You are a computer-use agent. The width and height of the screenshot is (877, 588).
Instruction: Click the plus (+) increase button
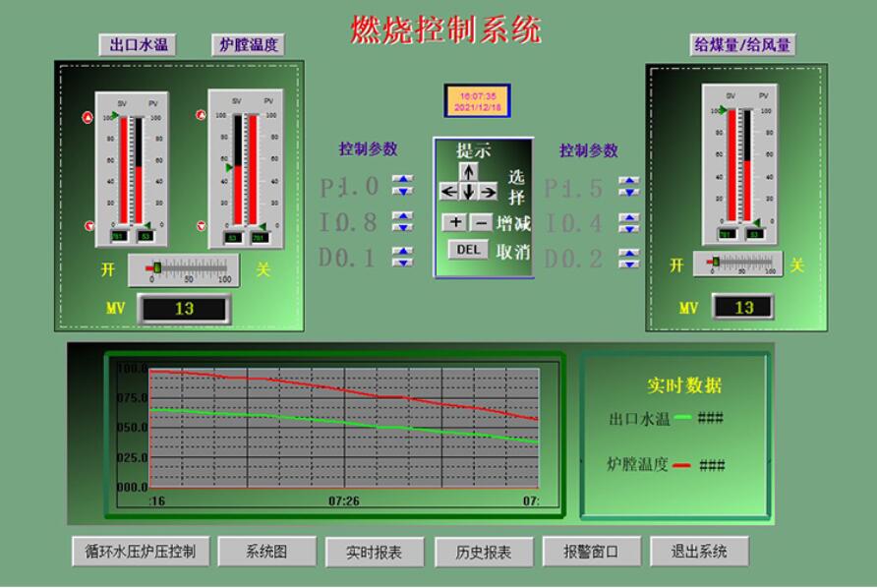tap(455, 222)
